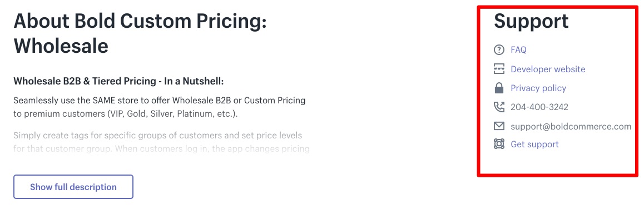Open the FAQ link
Screen dimensions: 644x214
tap(518, 50)
